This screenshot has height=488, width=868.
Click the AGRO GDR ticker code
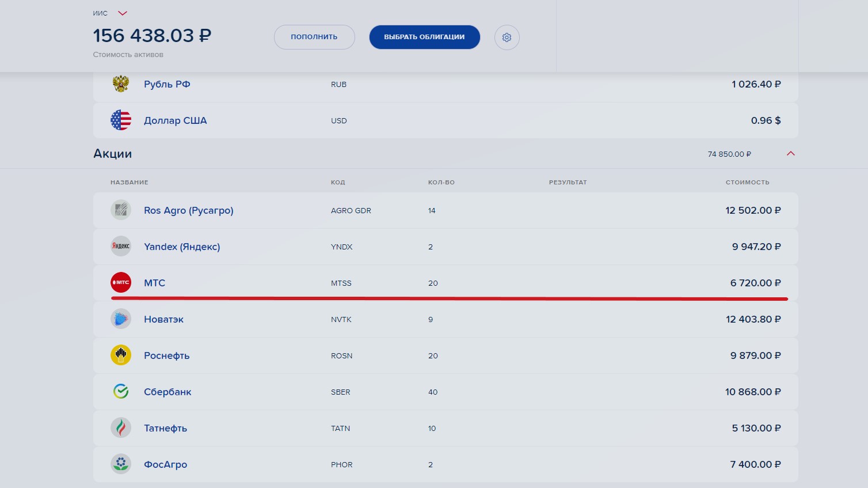351,210
